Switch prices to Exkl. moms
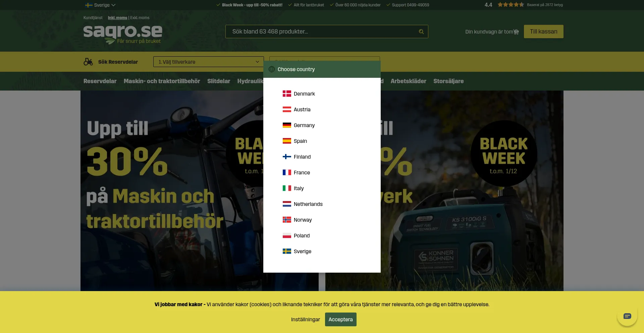644x333 pixels. (x=140, y=18)
